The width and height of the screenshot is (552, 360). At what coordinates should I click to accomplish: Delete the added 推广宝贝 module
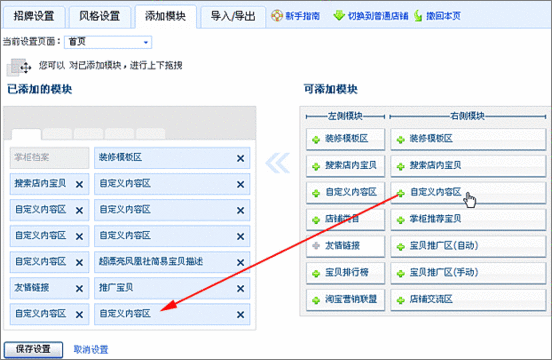pos(240,289)
